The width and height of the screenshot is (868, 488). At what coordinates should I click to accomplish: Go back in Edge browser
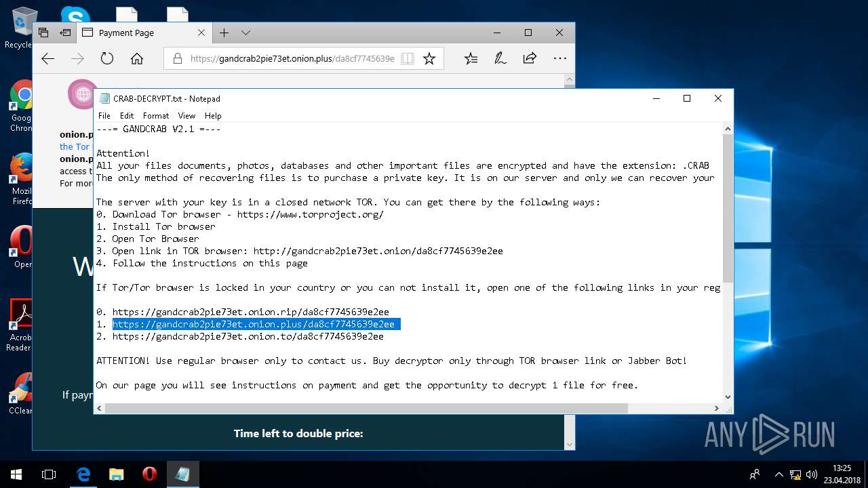click(47, 59)
